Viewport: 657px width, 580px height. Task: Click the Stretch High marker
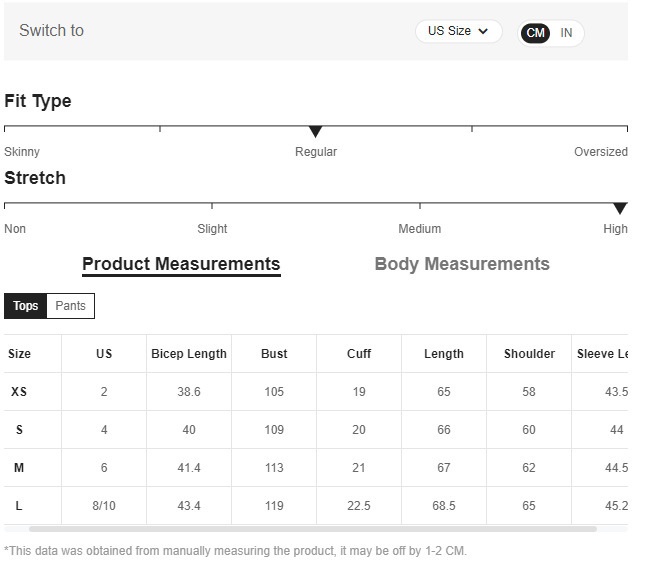pos(620,208)
